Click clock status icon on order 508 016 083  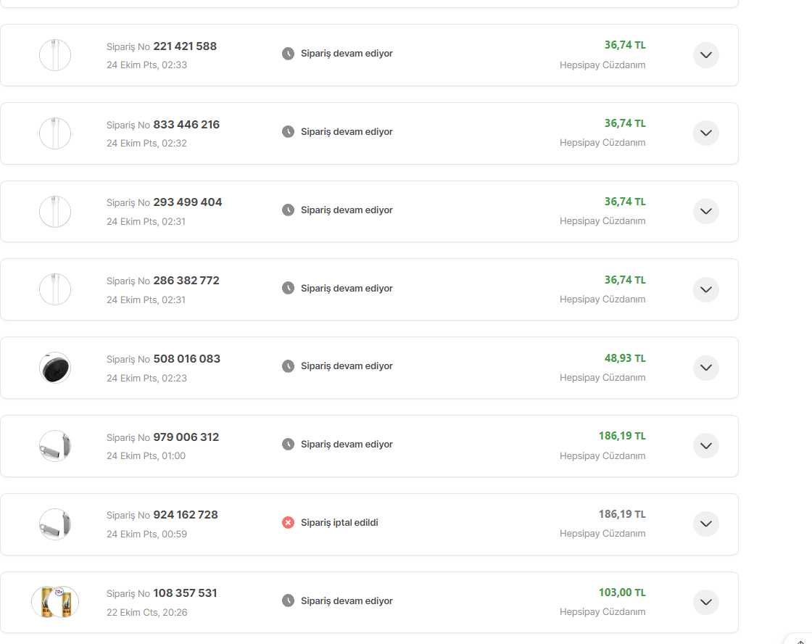click(288, 366)
